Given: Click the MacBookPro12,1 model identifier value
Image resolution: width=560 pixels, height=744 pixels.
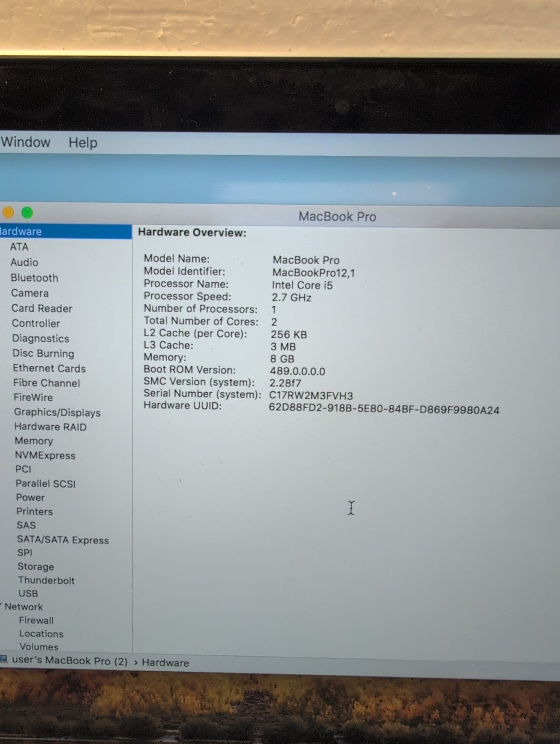Looking at the screenshot, I should tap(314, 272).
